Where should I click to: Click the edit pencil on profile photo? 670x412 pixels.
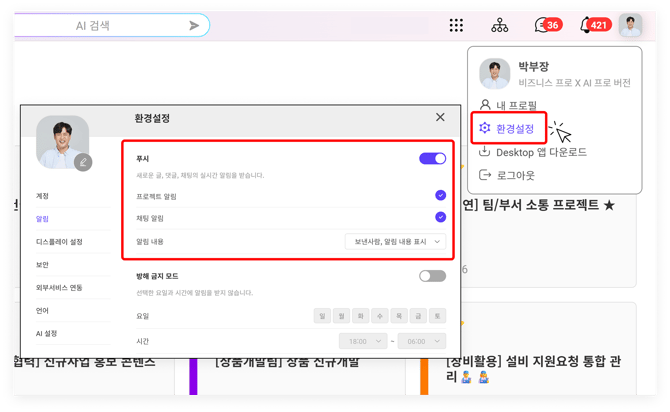point(83,162)
